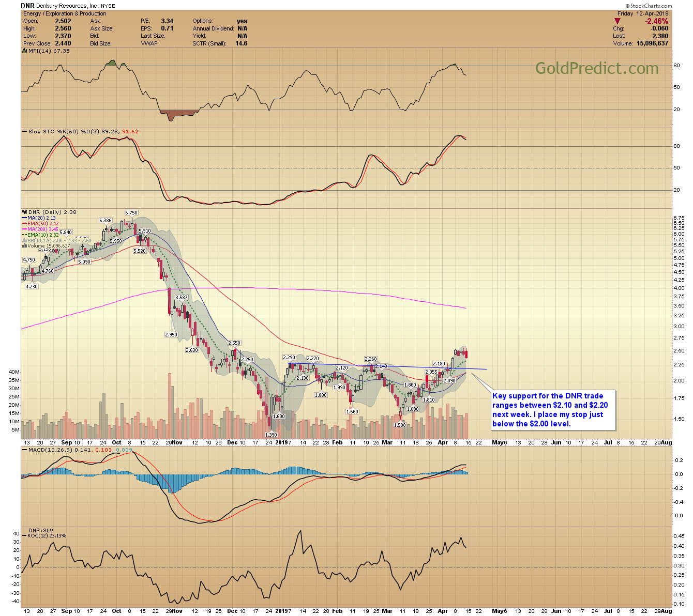Click the Options value yes
The image size is (693, 616).
tap(242, 21)
